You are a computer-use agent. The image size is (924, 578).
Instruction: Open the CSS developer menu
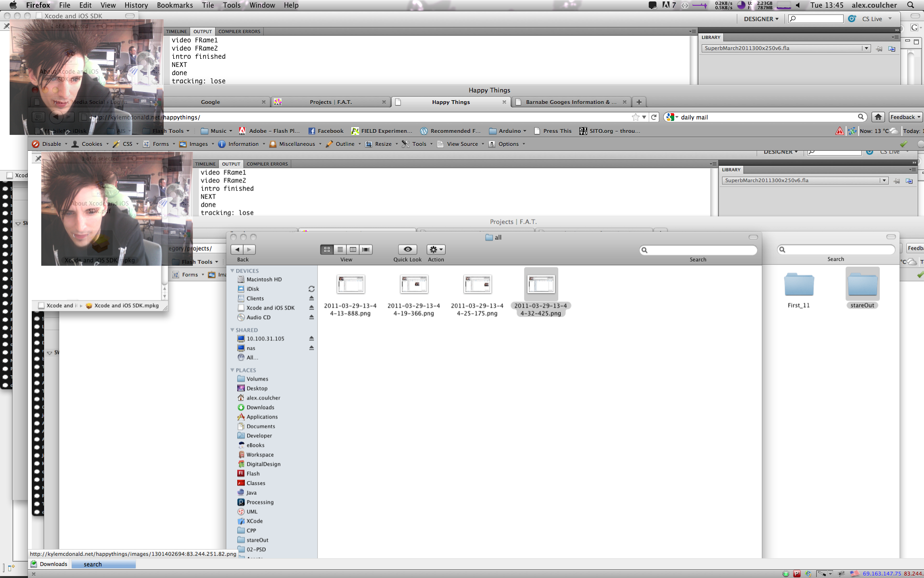[x=126, y=144]
